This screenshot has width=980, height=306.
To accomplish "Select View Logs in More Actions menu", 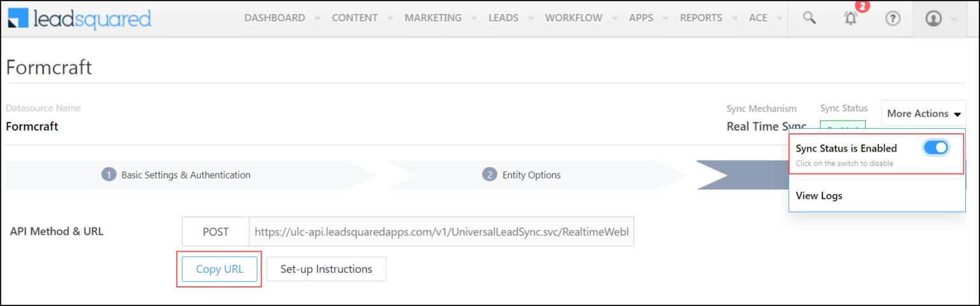I will click(x=819, y=196).
